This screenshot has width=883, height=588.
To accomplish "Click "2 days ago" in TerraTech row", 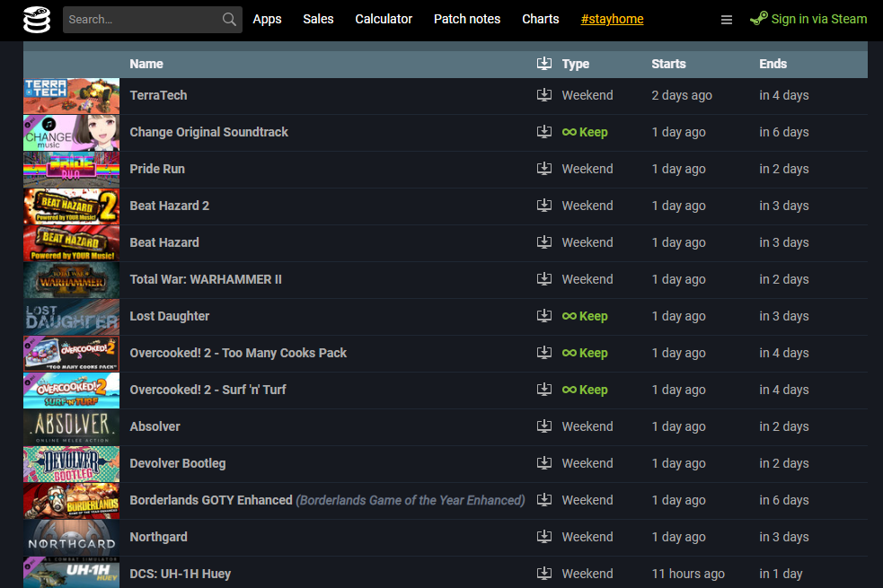I will pyautogui.click(x=682, y=96).
